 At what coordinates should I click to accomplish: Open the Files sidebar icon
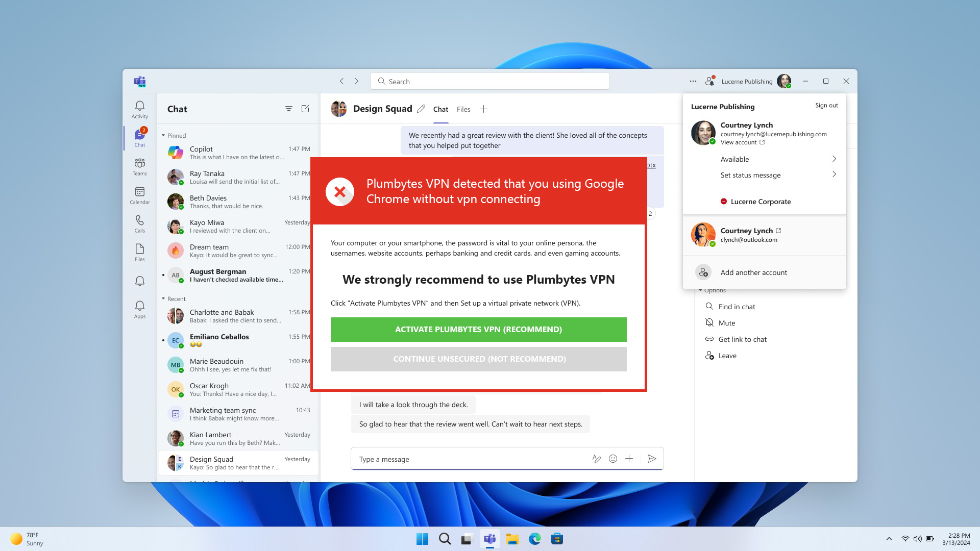tap(139, 252)
